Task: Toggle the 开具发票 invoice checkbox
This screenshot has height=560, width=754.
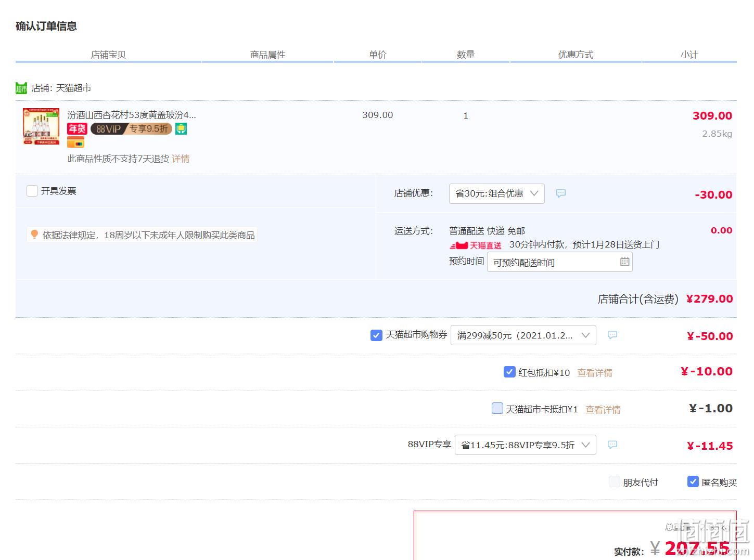Action: (32, 191)
